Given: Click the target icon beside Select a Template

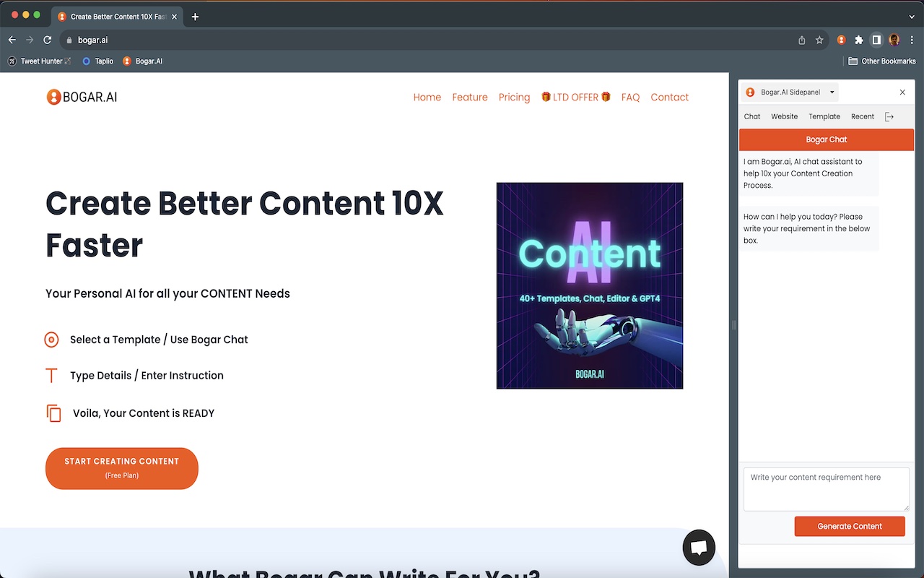Looking at the screenshot, I should (x=51, y=340).
